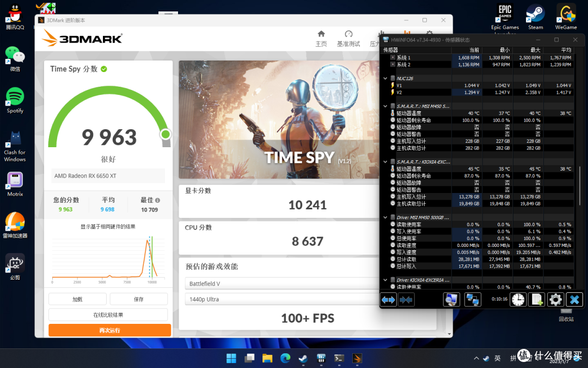This screenshot has height=368, width=588.
Task: Open Epic Games Launcher desktop icon
Action: click(505, 17)
